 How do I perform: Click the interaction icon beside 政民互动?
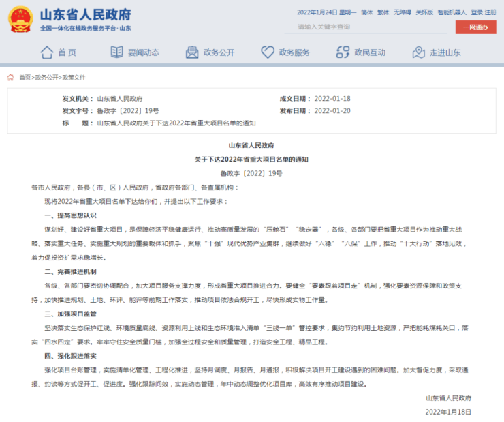point(343,52)
